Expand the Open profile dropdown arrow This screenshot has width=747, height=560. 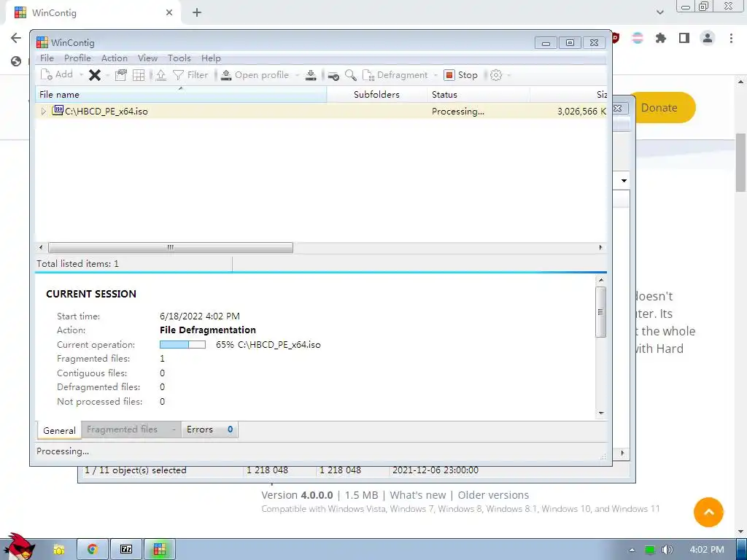pos(297,75)
